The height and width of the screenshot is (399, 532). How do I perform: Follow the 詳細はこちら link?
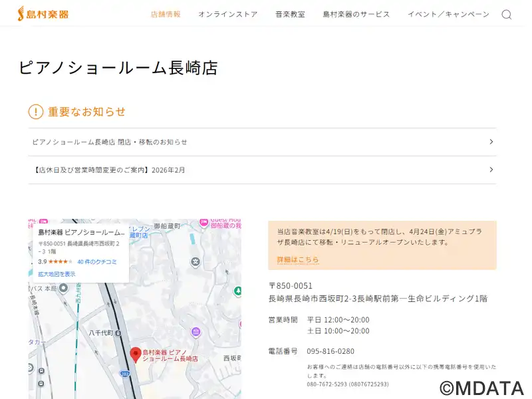(298, 259)
